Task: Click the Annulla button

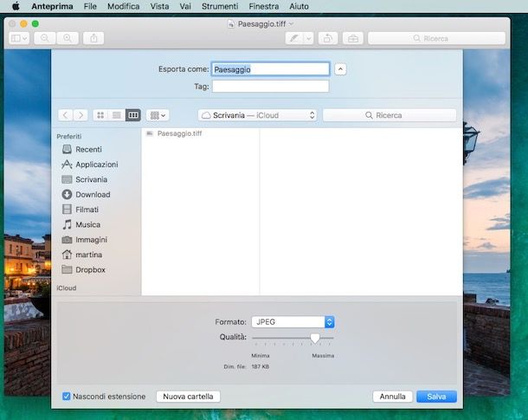Action: coord(393,397)
